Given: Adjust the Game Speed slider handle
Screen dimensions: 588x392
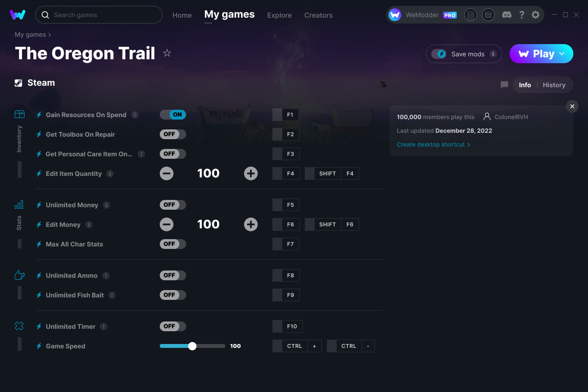Looking at the screenshot, I should pyautogui.click(x=192, y=346).
